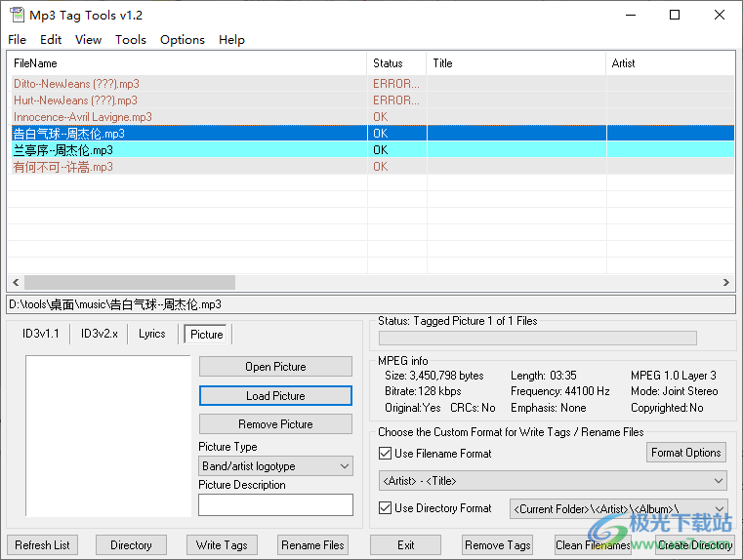Click the Rename Files button
The height and width of the screenshot is (560, 743).
point(312,544)
